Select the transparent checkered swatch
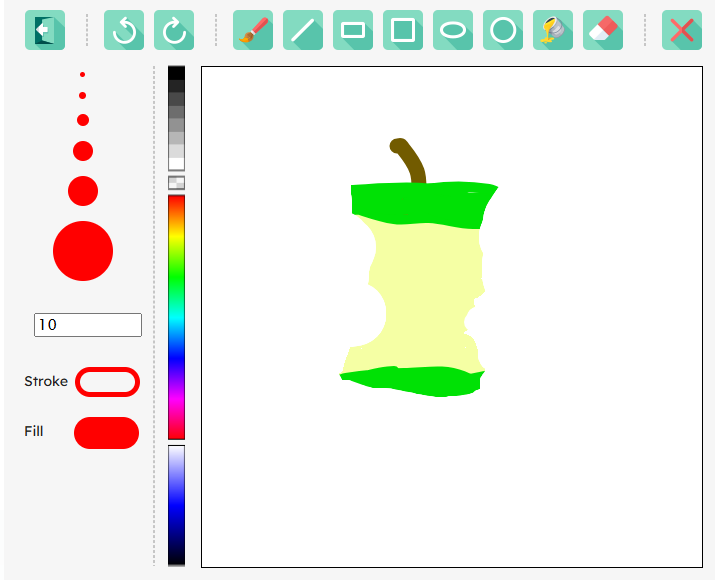The height and width of the screenshot is (580, 715). [x=176, y=182]
